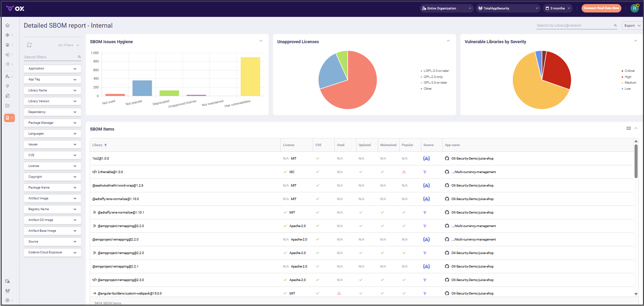Click the yellow Has vulnerabilities bar

(250, 77)
